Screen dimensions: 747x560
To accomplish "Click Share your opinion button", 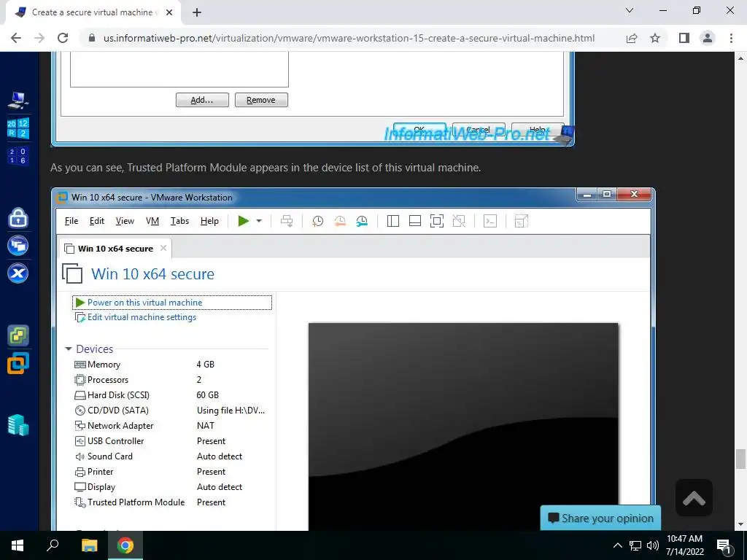I will pyautogui.click(x=600, y=518).
